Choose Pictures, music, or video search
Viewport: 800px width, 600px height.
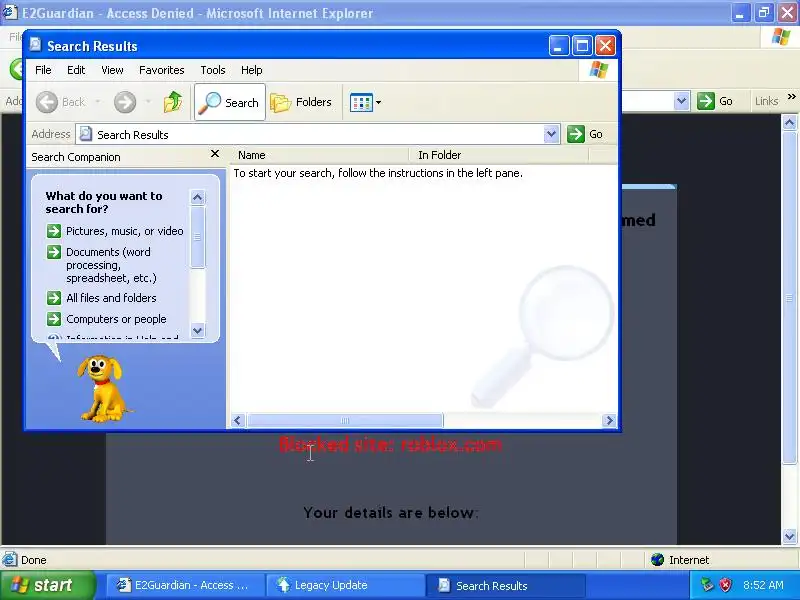click(125, 231)
